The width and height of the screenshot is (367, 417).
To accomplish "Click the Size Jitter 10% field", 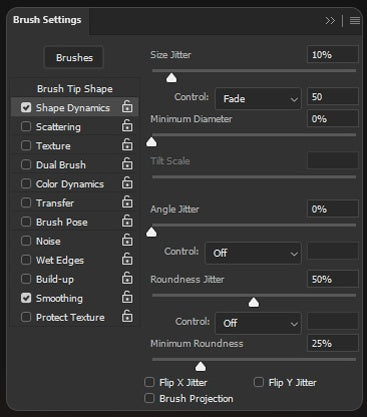I will pos(333,54).
